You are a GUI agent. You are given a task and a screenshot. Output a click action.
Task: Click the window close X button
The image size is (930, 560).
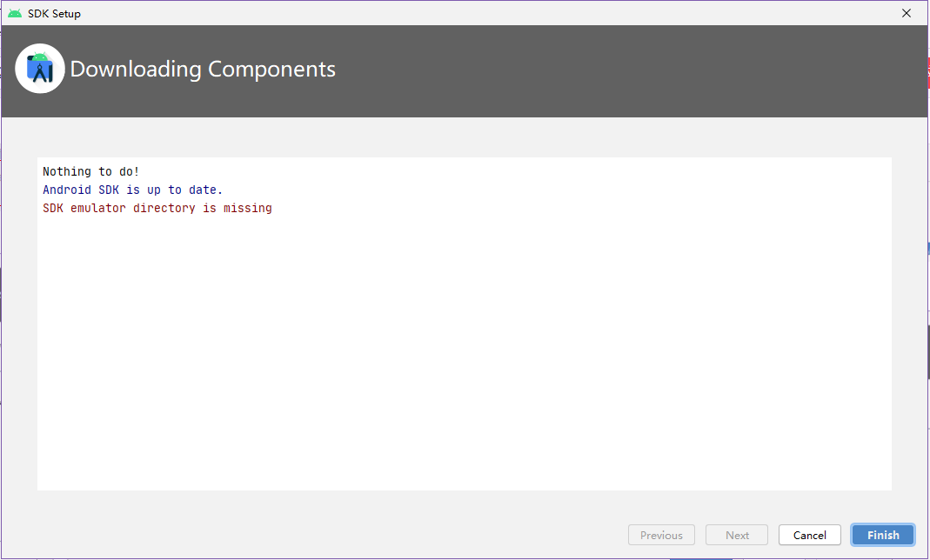(x=906, y=13)
